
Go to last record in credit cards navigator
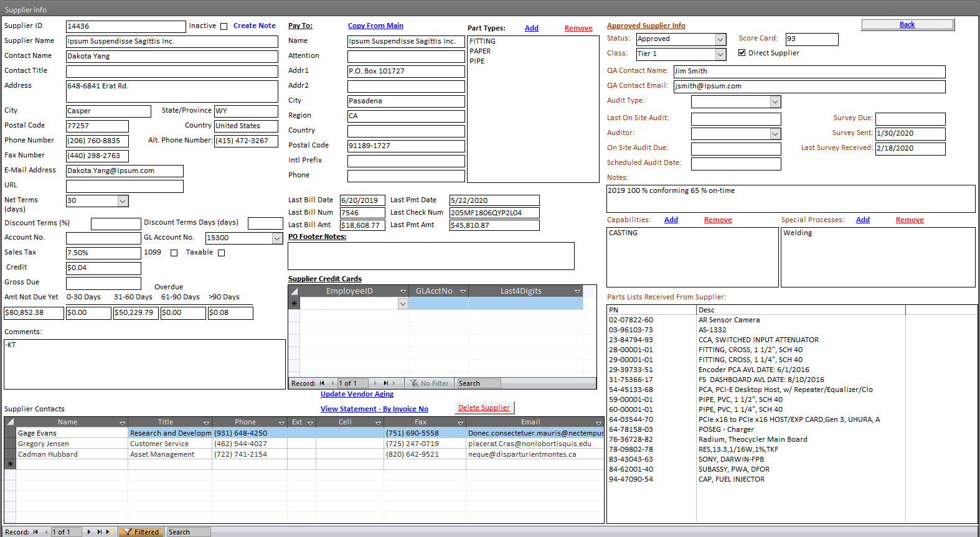point(385,383)
